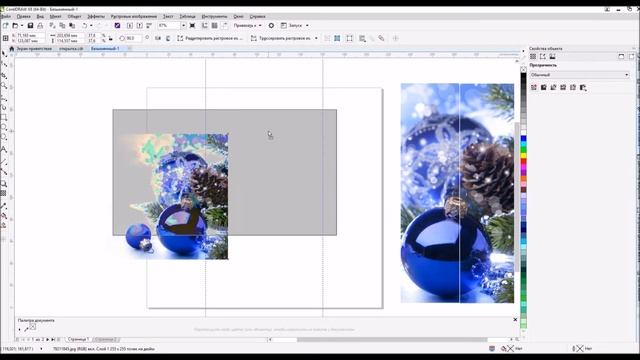Click the Copy toolbar icon
Screen dimensions: 640x360
coord(62,25)
